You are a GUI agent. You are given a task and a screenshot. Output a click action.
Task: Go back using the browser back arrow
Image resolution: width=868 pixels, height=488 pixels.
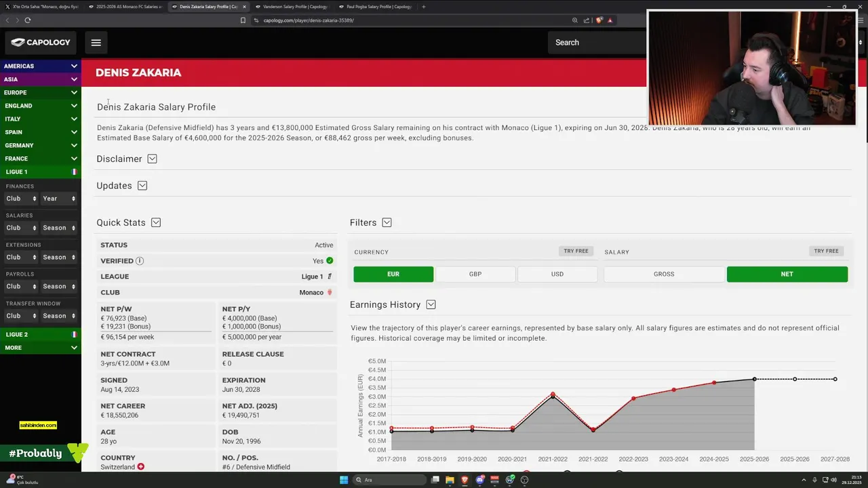7,20
